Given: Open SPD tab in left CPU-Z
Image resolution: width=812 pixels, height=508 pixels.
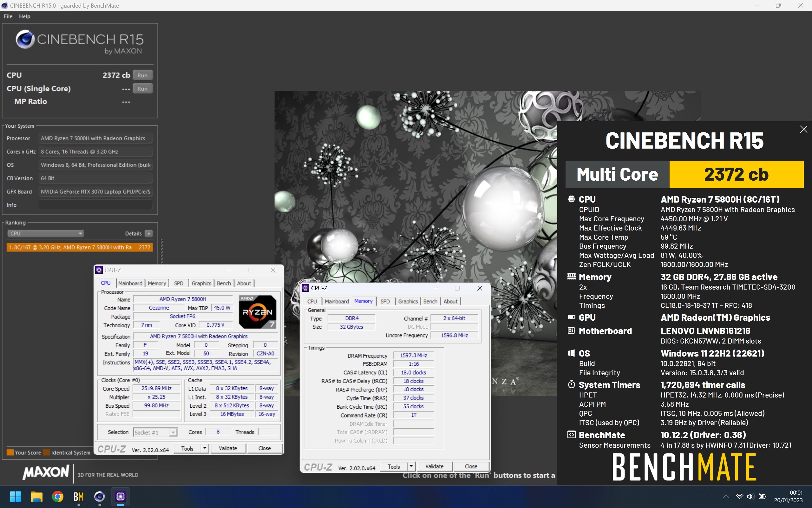Looking at the screenshot, I should point(179,283).
